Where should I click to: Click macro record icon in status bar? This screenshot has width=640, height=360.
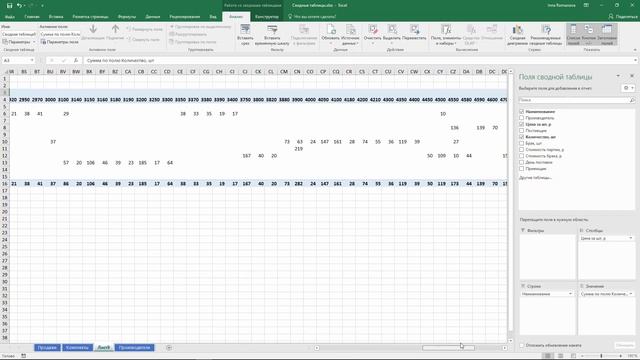coord(24,356)
